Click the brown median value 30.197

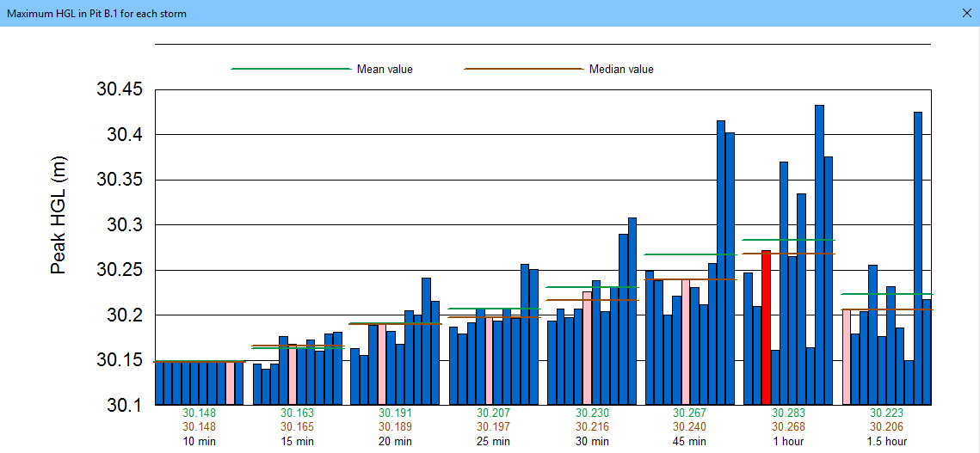click(493, 427)
